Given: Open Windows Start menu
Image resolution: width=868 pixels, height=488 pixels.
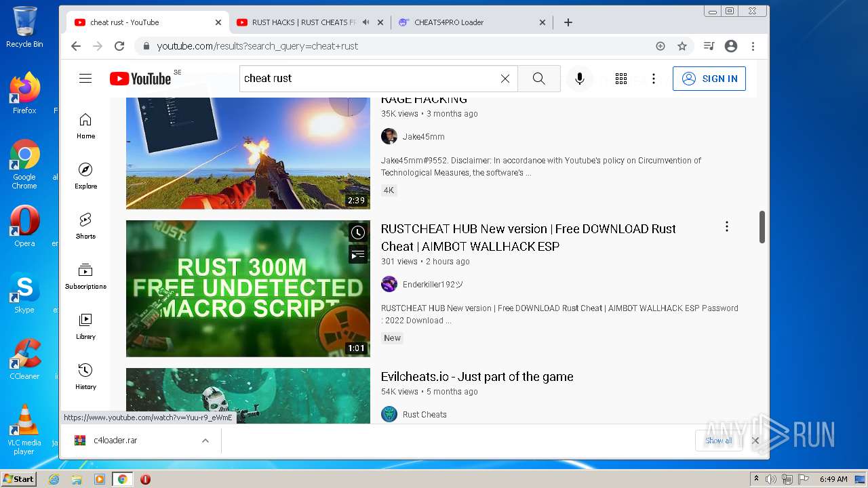Looking at the screenshot, I should 19,479.
